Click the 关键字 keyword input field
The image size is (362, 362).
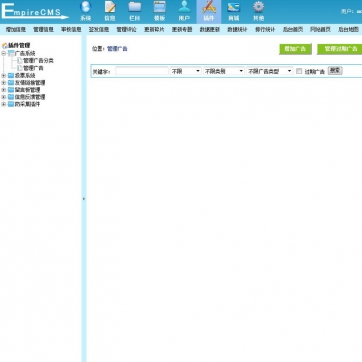coord(142,71)
